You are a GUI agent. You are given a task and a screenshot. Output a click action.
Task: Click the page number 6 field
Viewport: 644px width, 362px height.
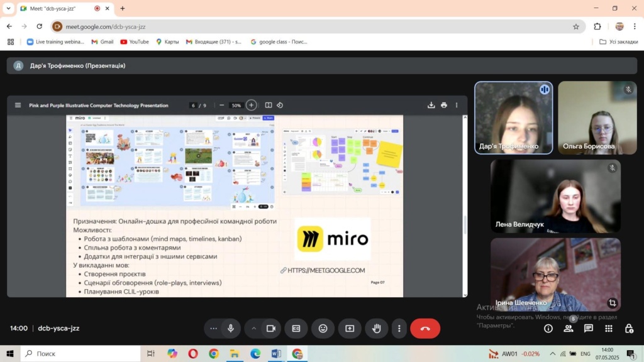(193, 106)
